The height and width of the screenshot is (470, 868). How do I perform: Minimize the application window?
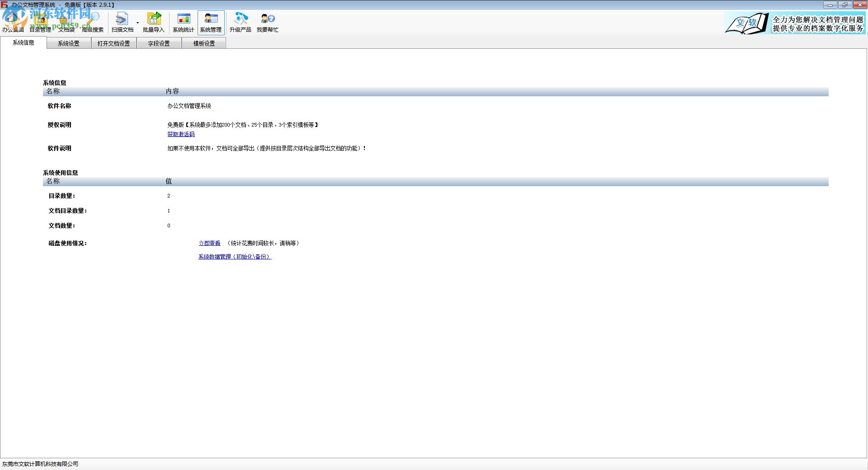830,5
